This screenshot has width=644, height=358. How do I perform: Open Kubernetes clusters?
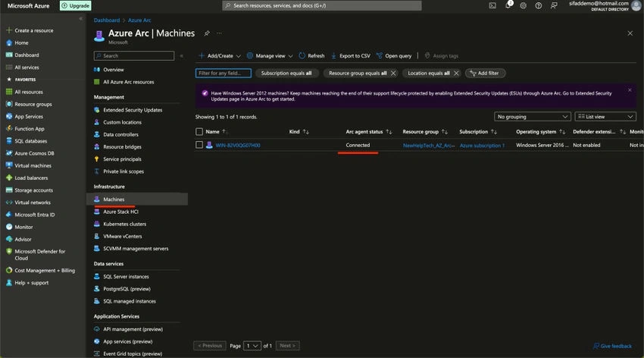point(125,224)
